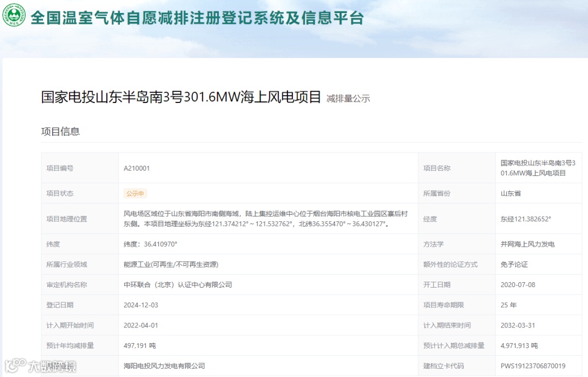Screen dimensions: 588x377
Task: Select the 项目名称 label cell
Action: click(x=457, y=168)
